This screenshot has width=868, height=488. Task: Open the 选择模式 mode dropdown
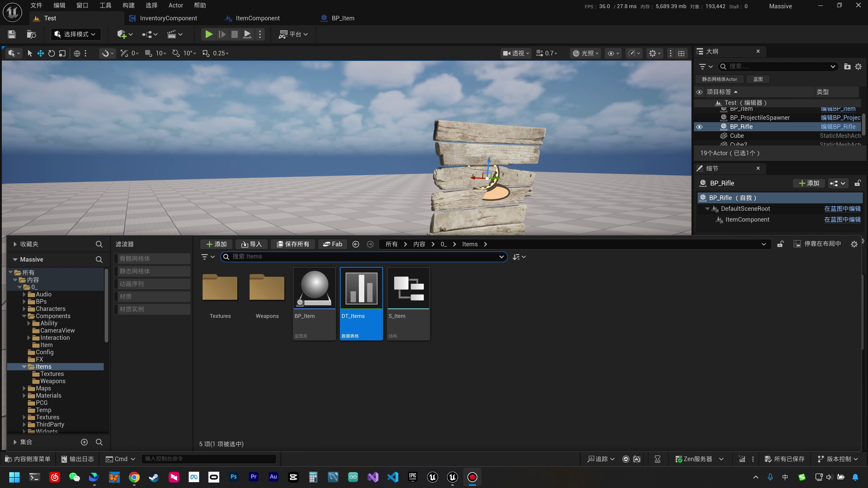[x=76, y=34]
